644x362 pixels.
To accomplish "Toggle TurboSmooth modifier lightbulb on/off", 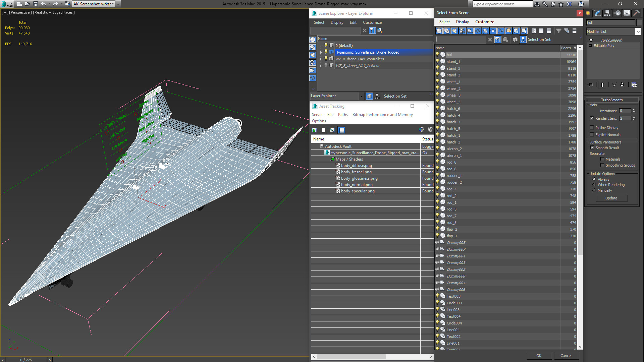I will coord(591,40).
